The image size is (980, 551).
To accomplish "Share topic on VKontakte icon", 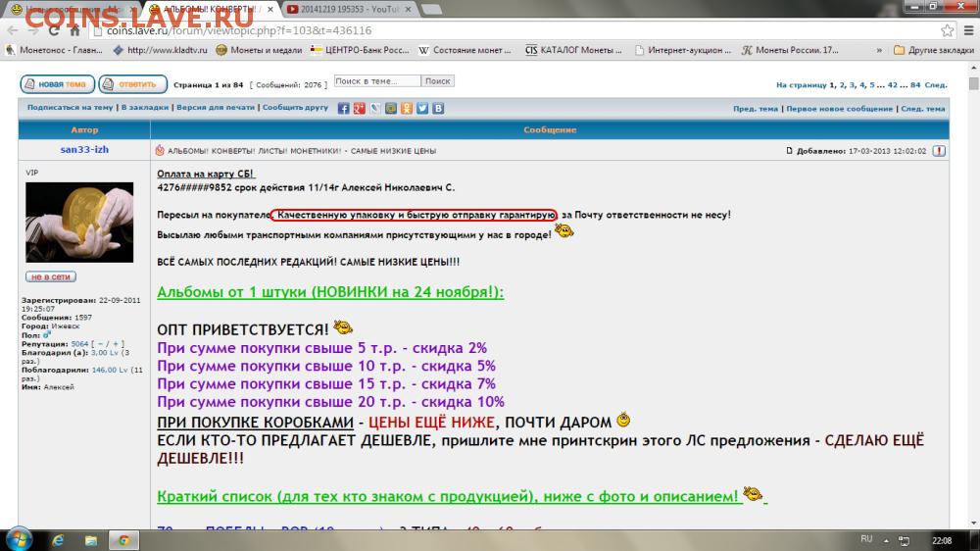I will tap(438, 108).
